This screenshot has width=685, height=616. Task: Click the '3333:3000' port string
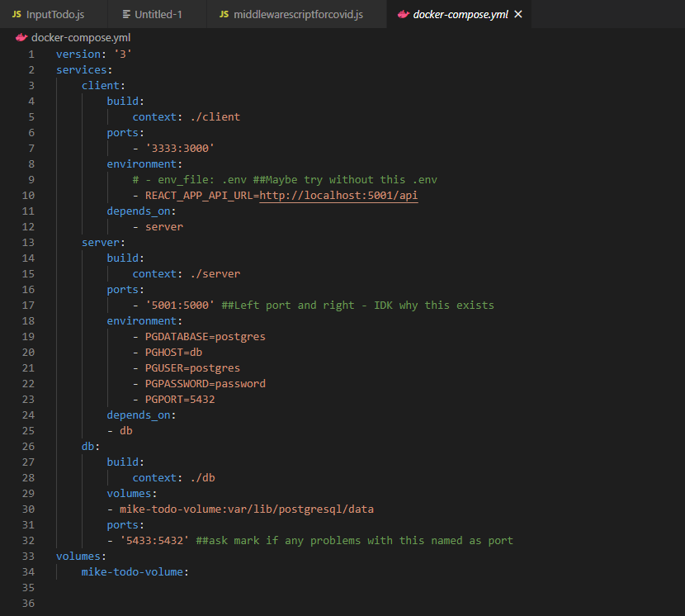click(181, 149)
